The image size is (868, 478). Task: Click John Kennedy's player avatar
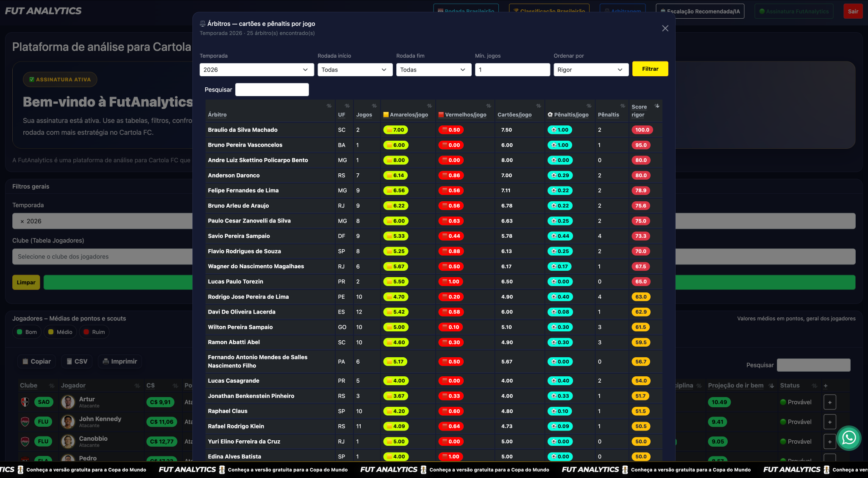coord(68,422)
